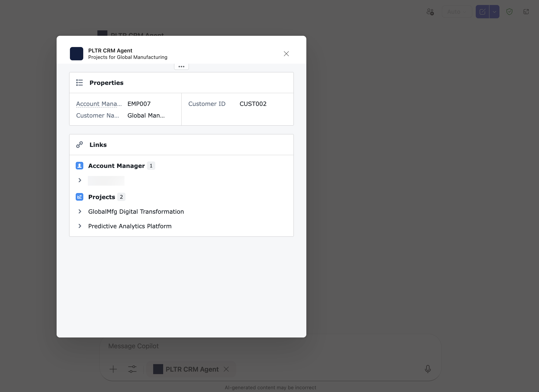Open the Auto model dropdown

(x=456, y=11)
